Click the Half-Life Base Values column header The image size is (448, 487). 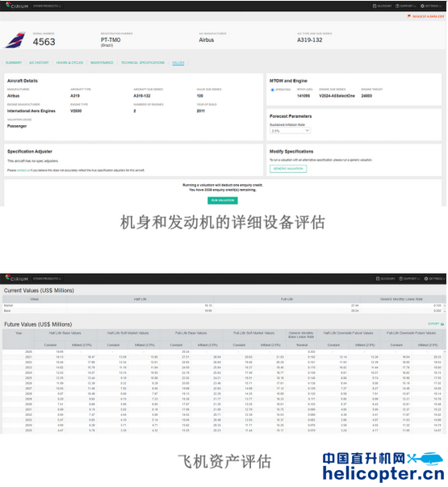pos(65,333)
